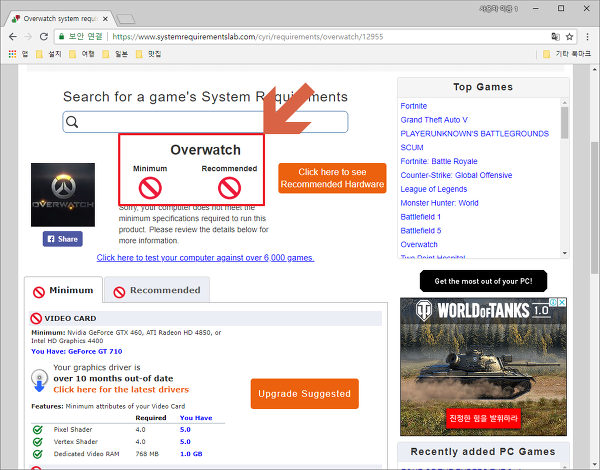Open a new browser tab
The height and width of the screenshot is (470, 600).
tap(125, 19)
